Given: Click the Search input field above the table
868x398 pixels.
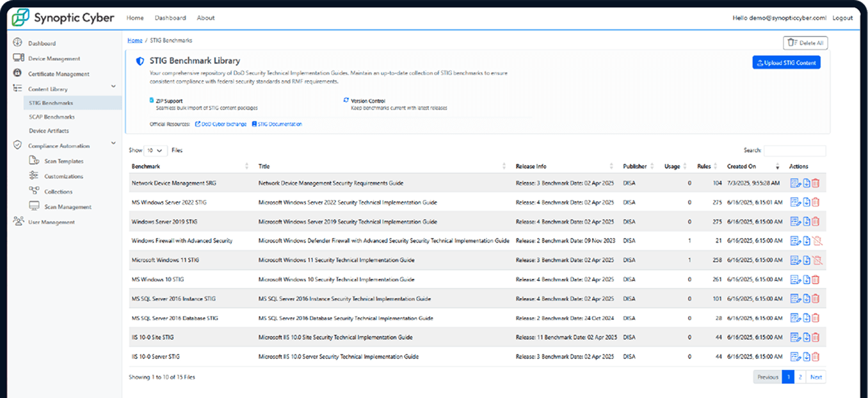Looking at the screenshot, I should [794, 151].
